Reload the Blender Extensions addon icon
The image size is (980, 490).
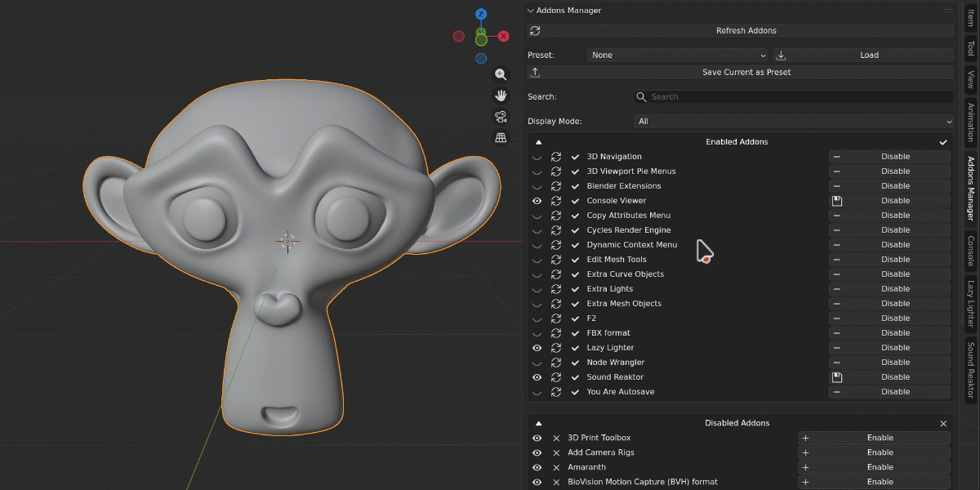556,186
